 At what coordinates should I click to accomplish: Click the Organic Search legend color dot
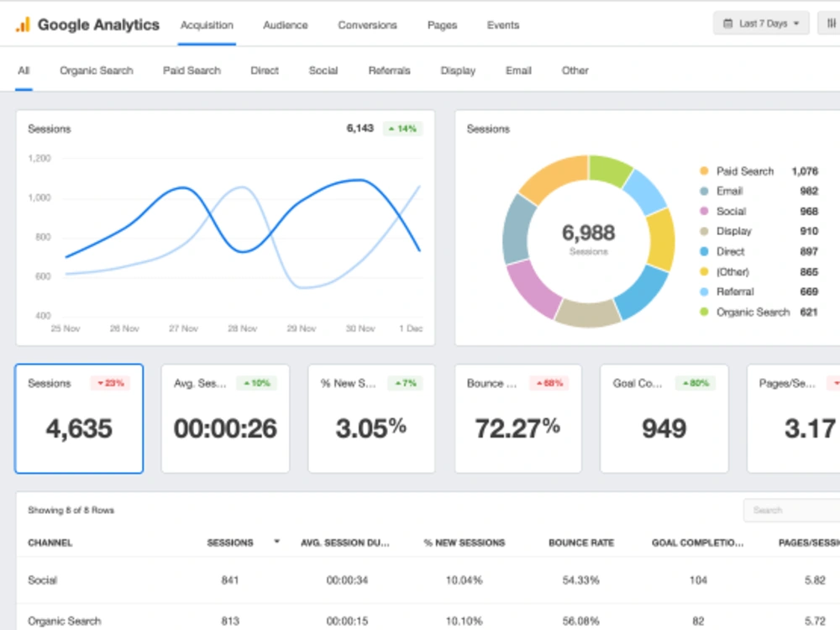(x=704, y=312)
